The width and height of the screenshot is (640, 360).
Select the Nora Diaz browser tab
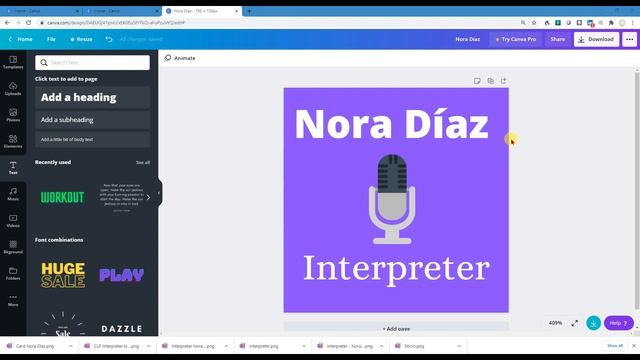tap(202, 11)
